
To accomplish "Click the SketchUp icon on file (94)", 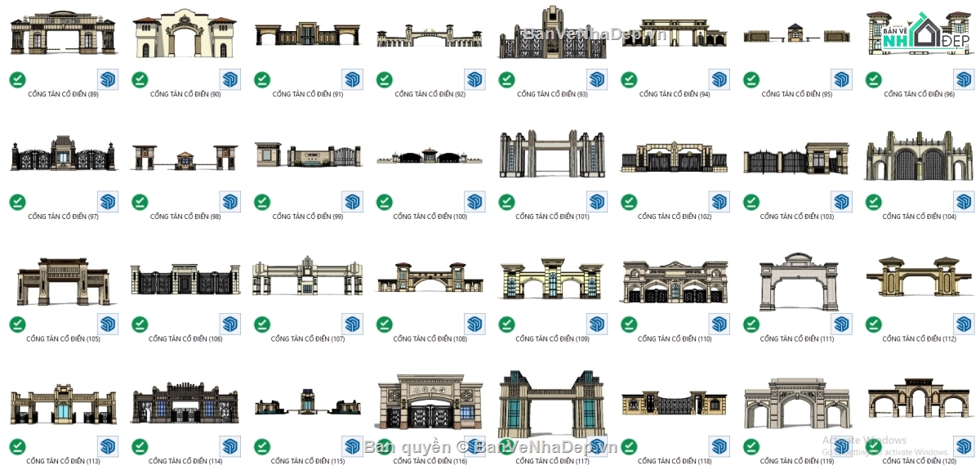I will (x=719, y=79).
